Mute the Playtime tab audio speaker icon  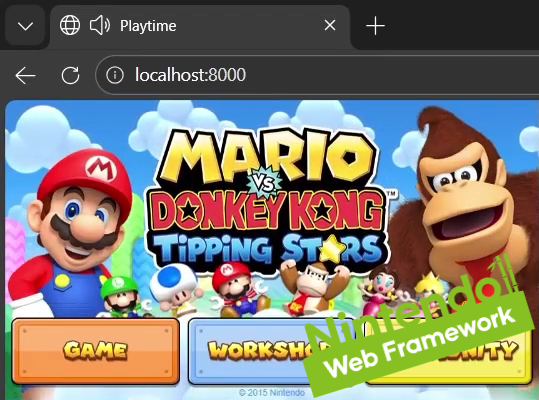point(100,25)
